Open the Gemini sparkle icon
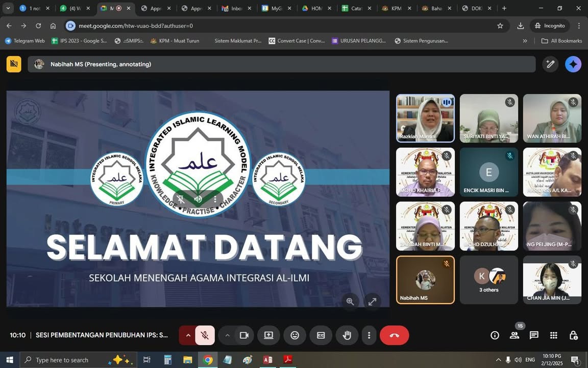The height and width of the screenshot is (368, 588). [x=573, y=64]
